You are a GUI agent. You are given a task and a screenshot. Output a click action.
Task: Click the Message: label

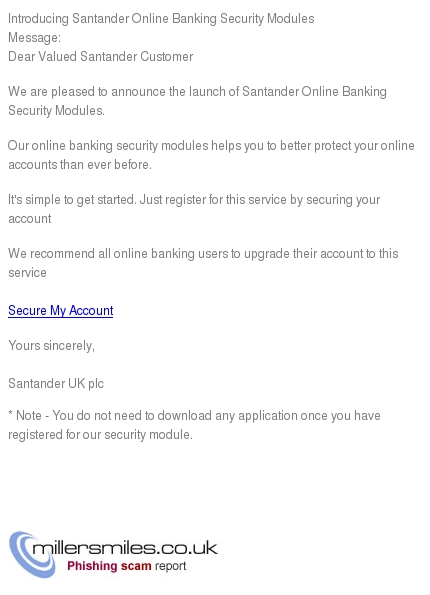coord(35,38)
